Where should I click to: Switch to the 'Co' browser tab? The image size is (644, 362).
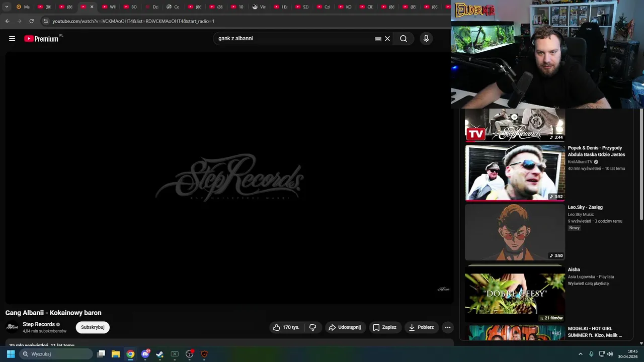pos(174,7)
